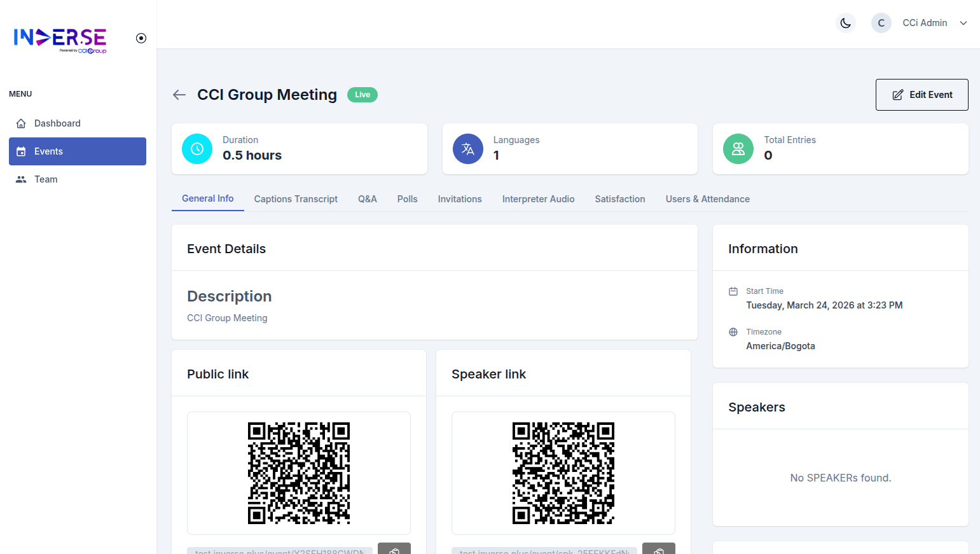The width and height of the screenshot is (980, 554).
Task: Select the Users & Attendance tab
Action: click(x=707, y=199)
